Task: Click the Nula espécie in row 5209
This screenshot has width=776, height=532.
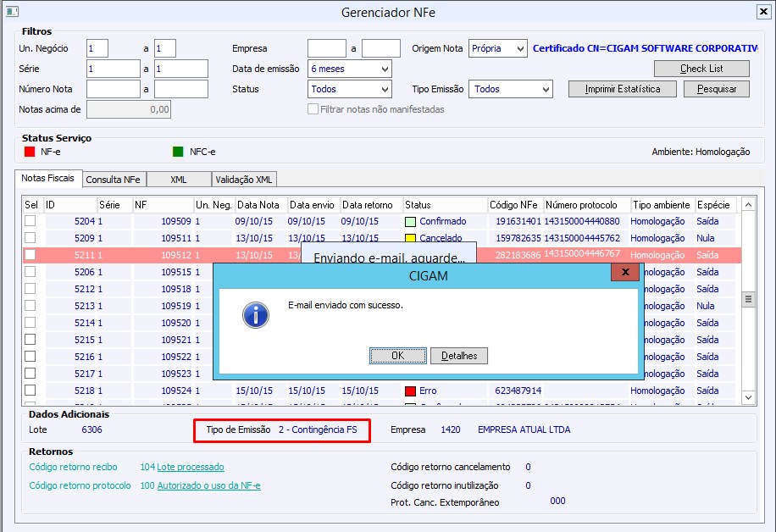Action: pyautogui.click(x=705, y=238)
